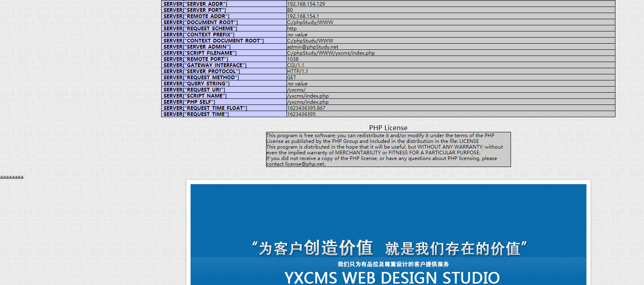This screenshot has height=285, width=644.
Task: Click the SERVER["SCRIPT_FILENAME"] key cell
Action: click(x=224, y=53)
